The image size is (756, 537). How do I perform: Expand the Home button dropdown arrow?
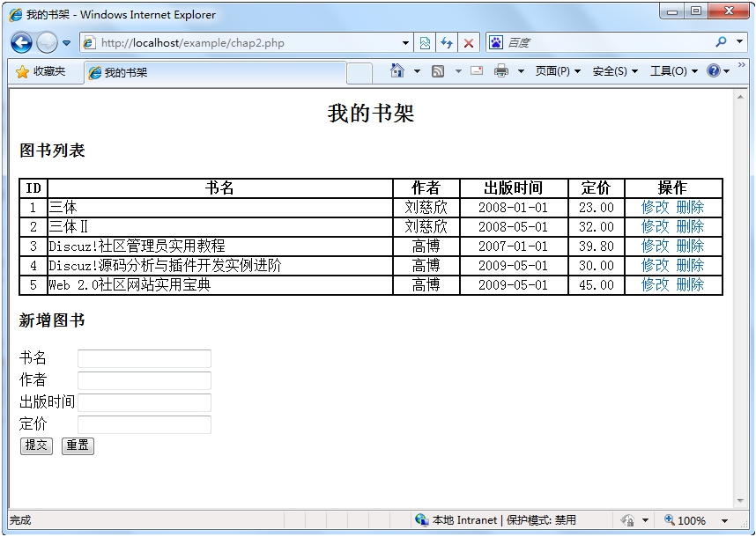click(x=417, y=71)
